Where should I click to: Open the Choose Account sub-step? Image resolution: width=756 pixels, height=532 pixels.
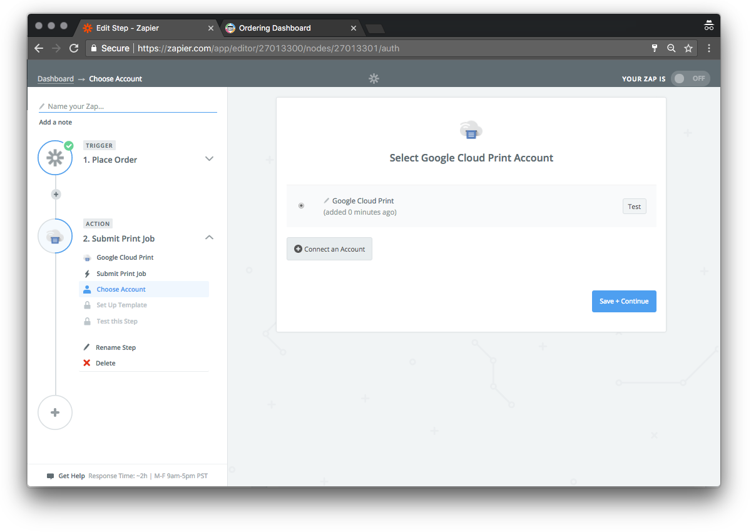coord(144,289)
